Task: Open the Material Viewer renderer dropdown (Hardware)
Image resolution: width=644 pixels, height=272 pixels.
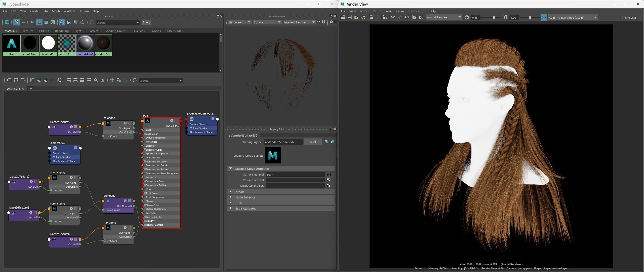Action: pyautogui.click(x=239, y=22)
